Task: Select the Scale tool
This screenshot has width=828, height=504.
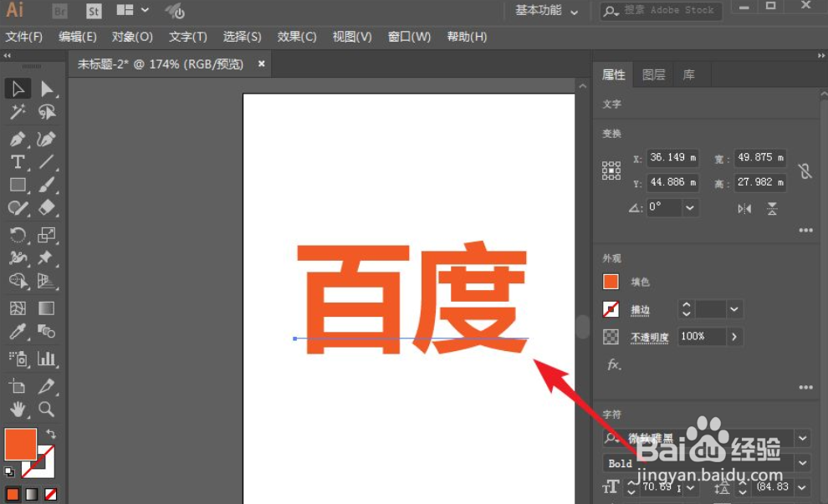Action: coord(47,234)
